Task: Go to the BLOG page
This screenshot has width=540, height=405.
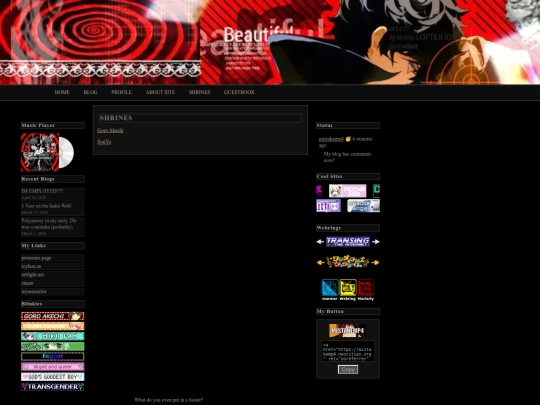Action: pyautogui.click(x=90, y=92)
